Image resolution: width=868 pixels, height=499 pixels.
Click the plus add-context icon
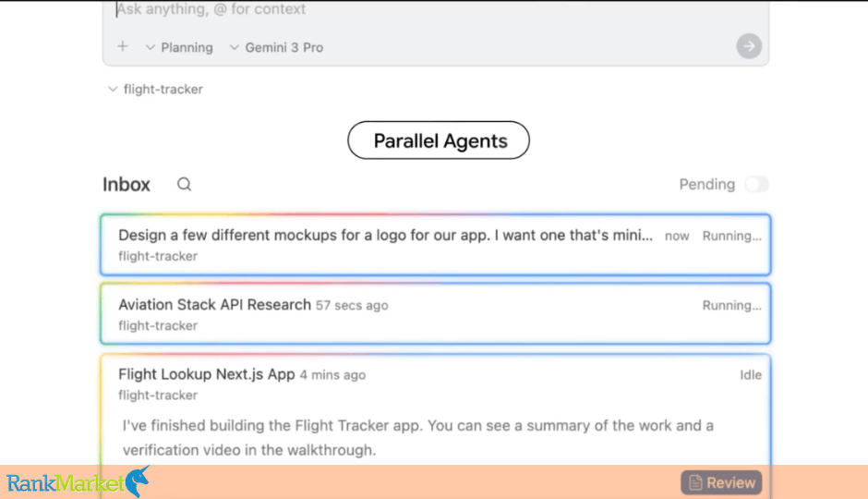(122, 46)
